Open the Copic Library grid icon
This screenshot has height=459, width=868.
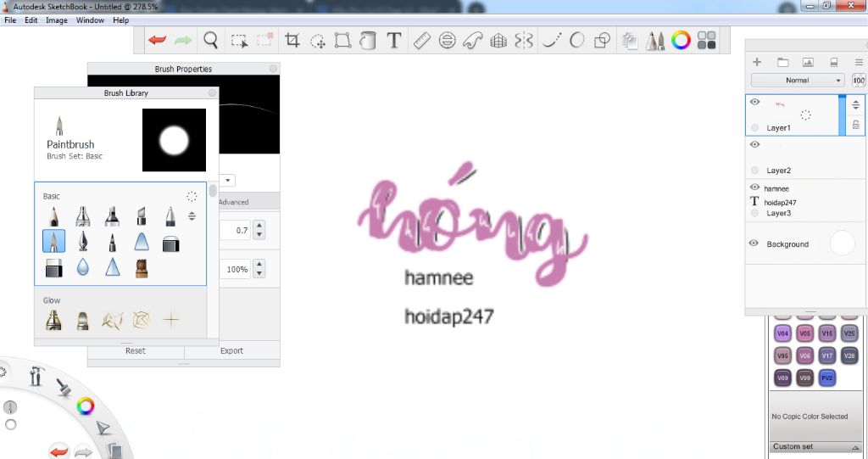pos(706,40)
